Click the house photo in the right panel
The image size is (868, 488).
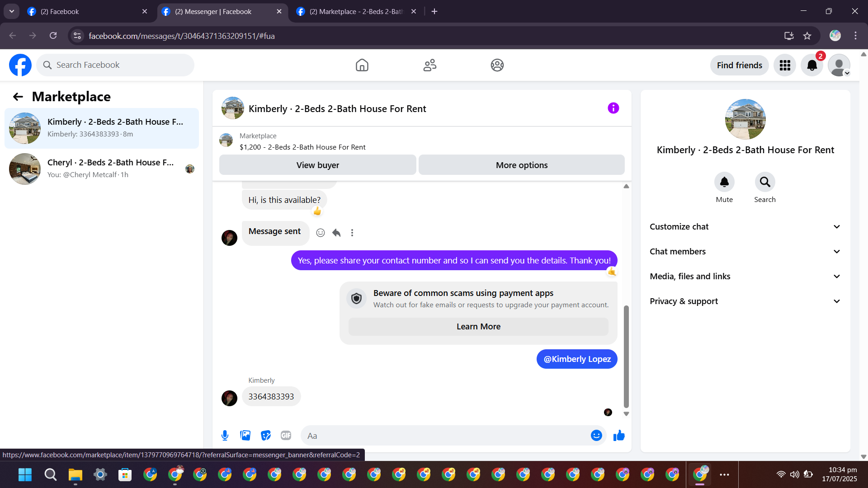[745, 119]
